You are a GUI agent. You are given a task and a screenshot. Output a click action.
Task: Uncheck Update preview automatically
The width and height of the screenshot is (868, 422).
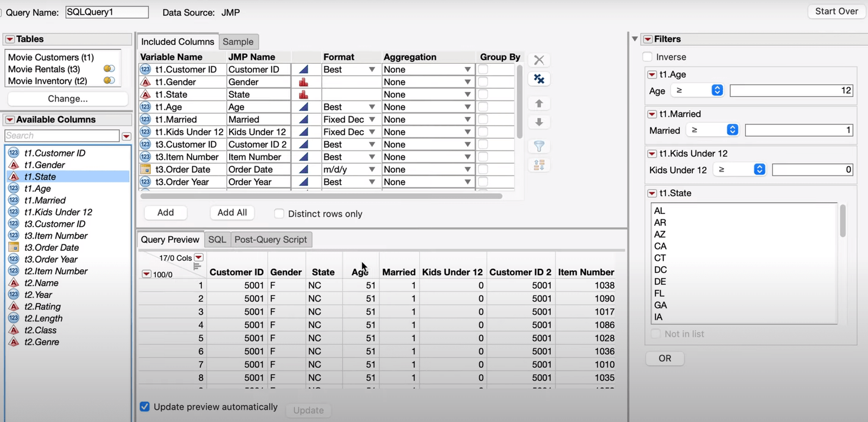coord(145,407)
